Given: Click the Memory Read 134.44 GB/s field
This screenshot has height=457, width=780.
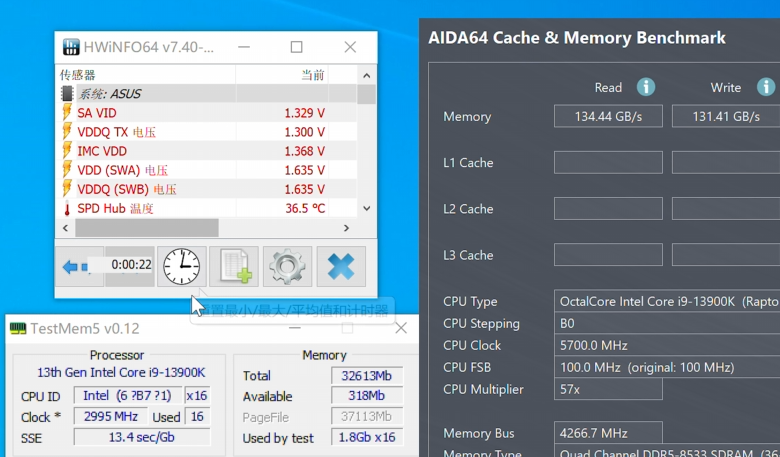Looking at the screenshot, I should (x=608, y=117).
